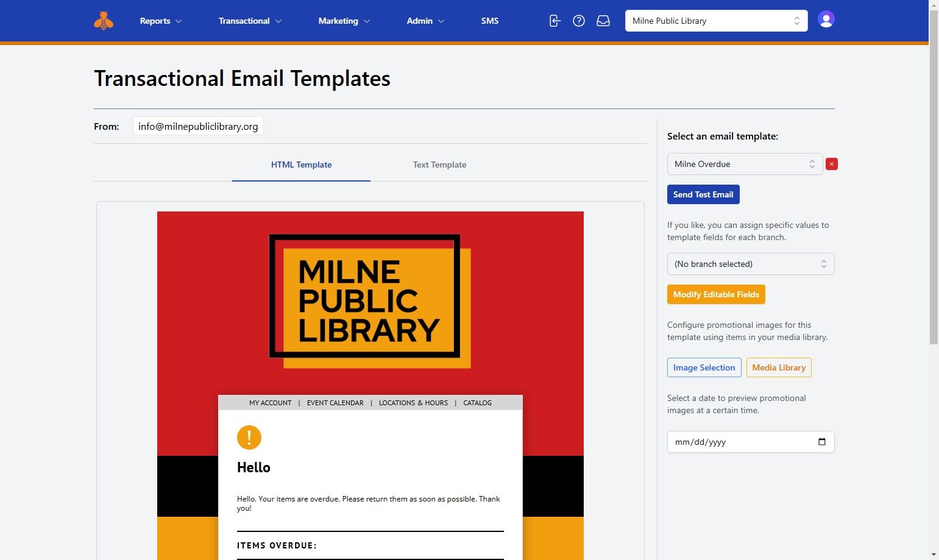Open the calendar date picker icon
Screen dimensions: 939x560
click(821, 442)
